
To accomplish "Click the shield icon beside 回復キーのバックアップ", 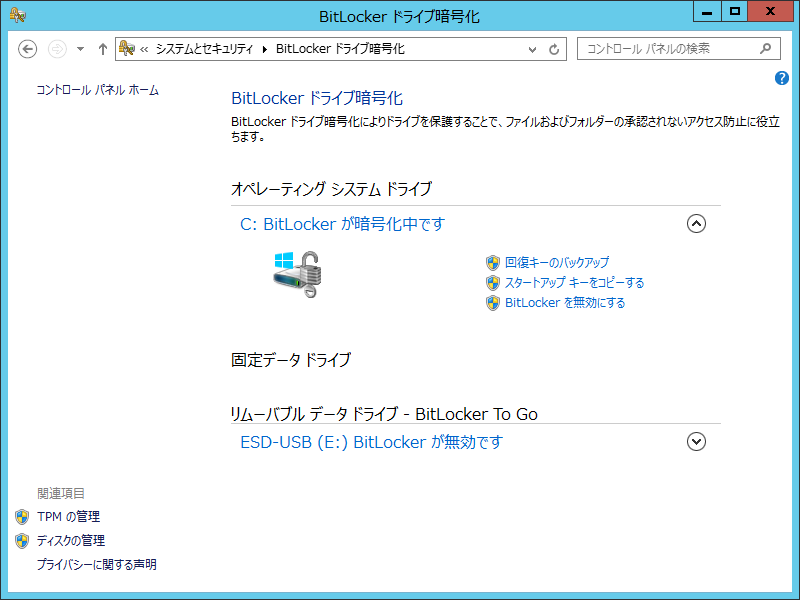I will tap(492, 263).
